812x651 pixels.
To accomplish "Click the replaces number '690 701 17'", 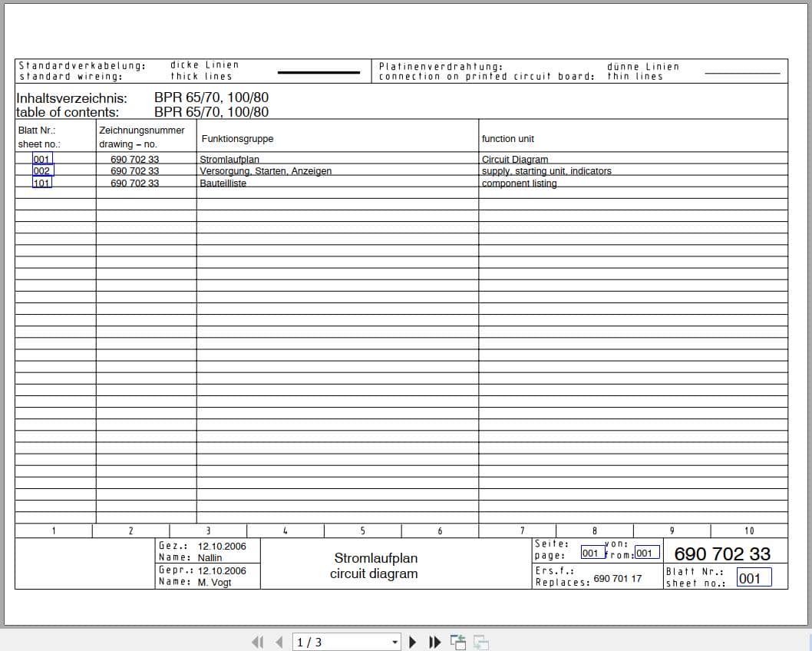I will click(x=617, y=579).
